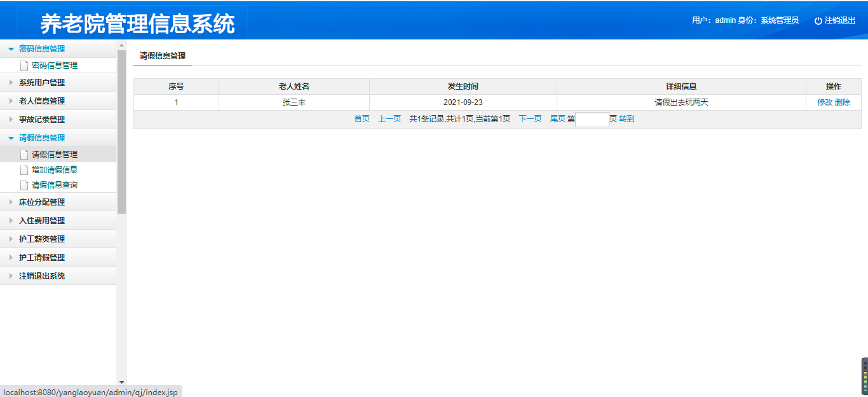Click the 序号 column header
The width and height of the screenshot is (868, 397).
click(176, 87)
